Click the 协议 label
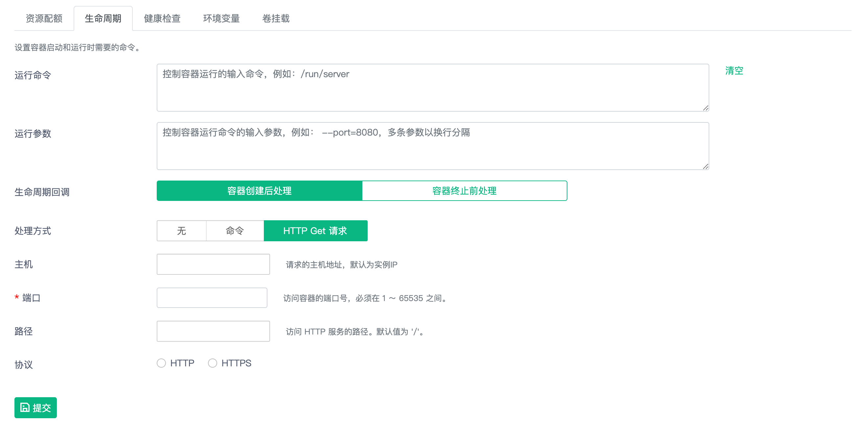The image size is (868, 432). coord(24,365)
